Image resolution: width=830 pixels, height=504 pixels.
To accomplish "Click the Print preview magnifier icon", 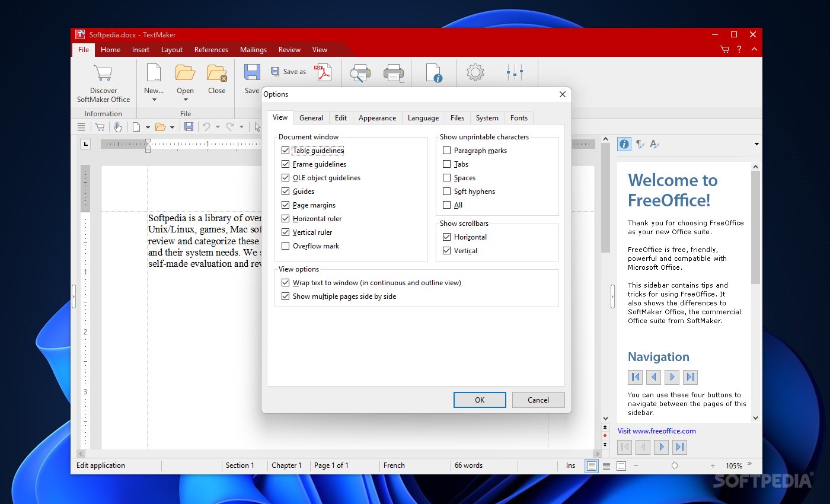I will tap(360, 74).
